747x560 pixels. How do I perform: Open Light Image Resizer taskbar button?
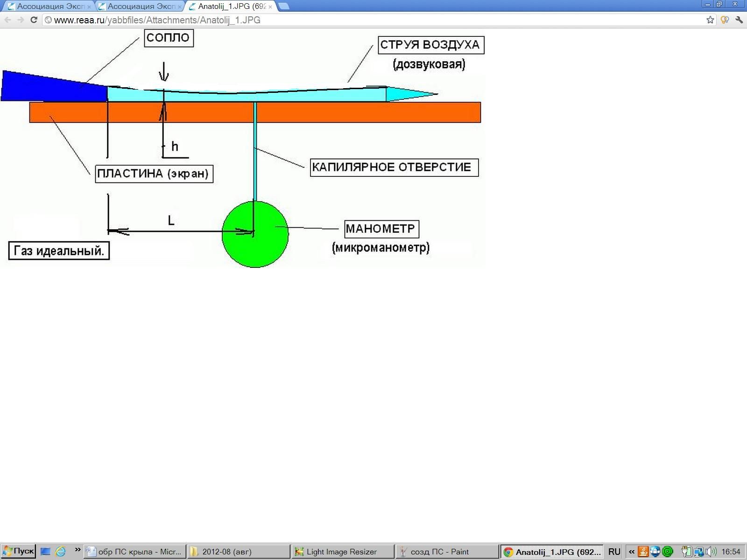click(343, 552)
